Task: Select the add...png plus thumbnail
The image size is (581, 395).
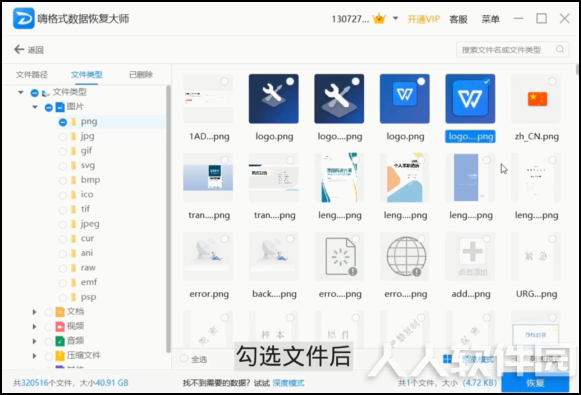Action: (470, 256)
